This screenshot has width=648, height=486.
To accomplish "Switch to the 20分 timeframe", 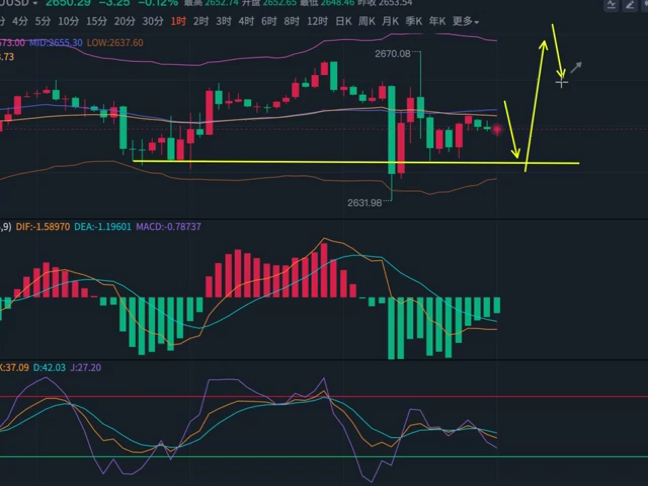I will [124, 21].
